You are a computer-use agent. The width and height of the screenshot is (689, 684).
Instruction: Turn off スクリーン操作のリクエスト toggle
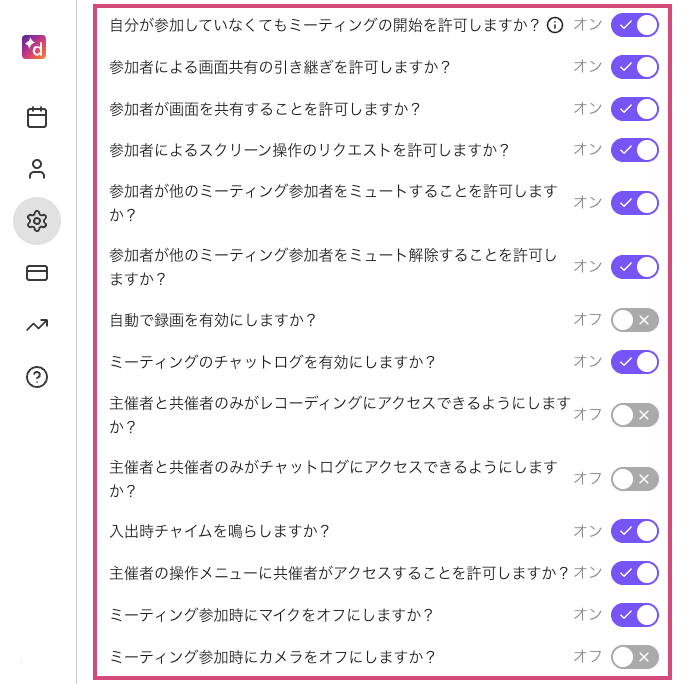pos(635,150)
